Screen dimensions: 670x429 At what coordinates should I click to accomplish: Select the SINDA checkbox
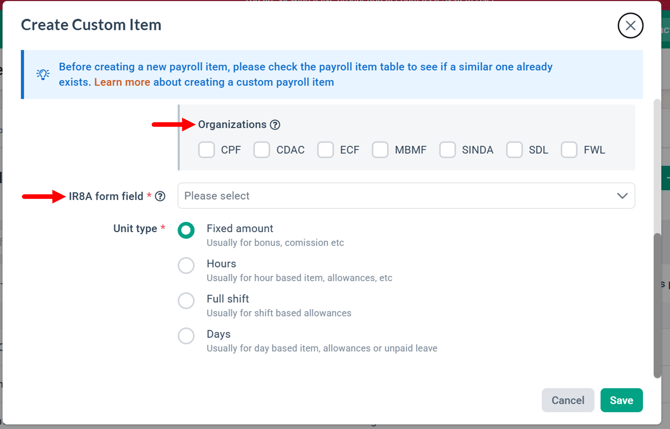[x=447, y=150]
